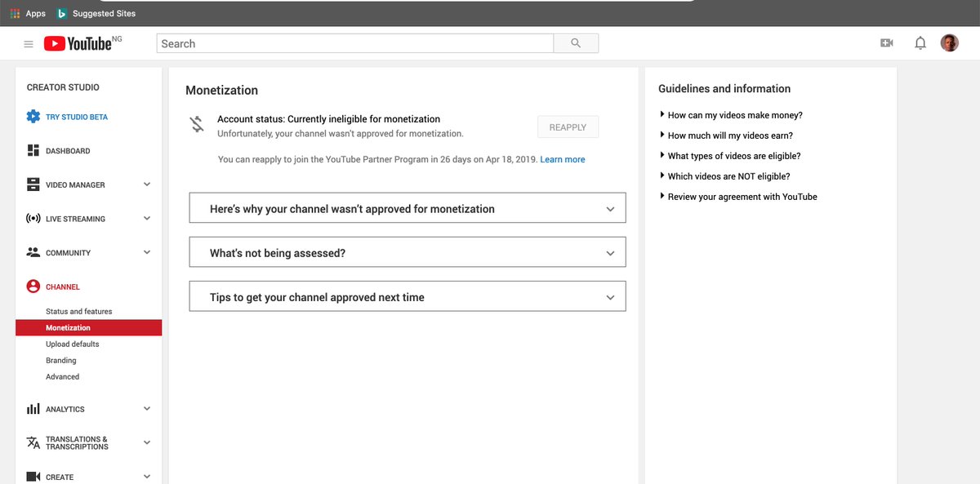980x484 pixels.
Task: Expand Translations & Transcriptions chevron
Action: click(147, 442)
